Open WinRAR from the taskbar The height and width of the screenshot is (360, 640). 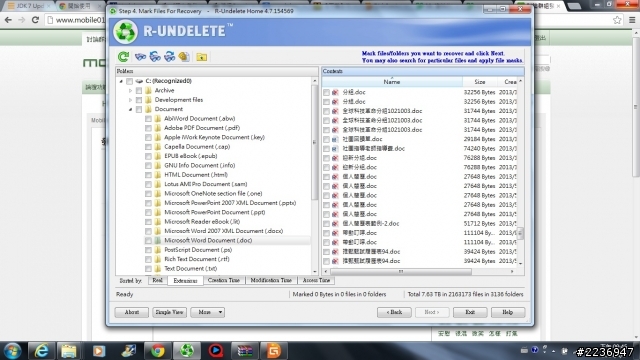(244, 351)
